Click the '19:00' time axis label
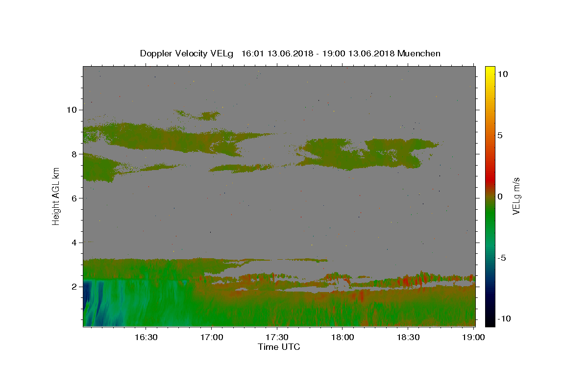 tap(474, 338)
